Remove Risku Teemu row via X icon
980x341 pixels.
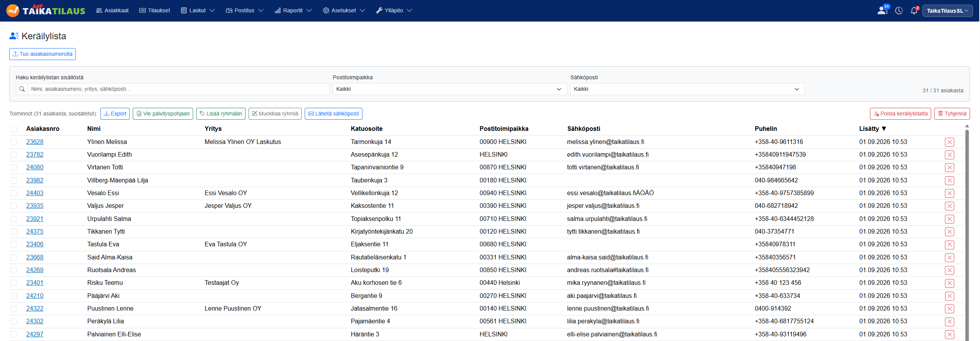(949, 283)
